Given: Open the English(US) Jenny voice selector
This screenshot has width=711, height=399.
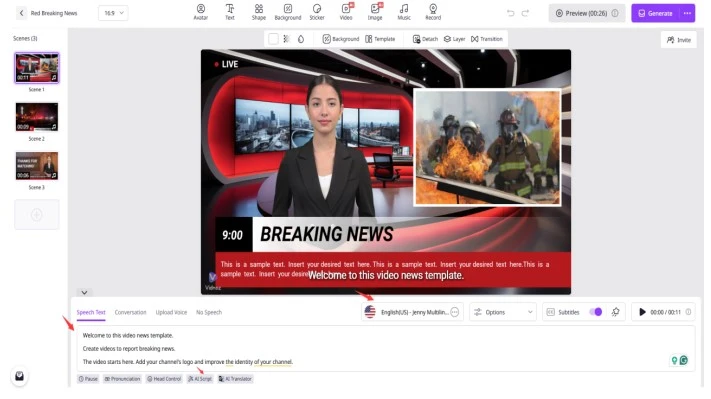Looking at the screenshot, I should (x=412, y=312).
